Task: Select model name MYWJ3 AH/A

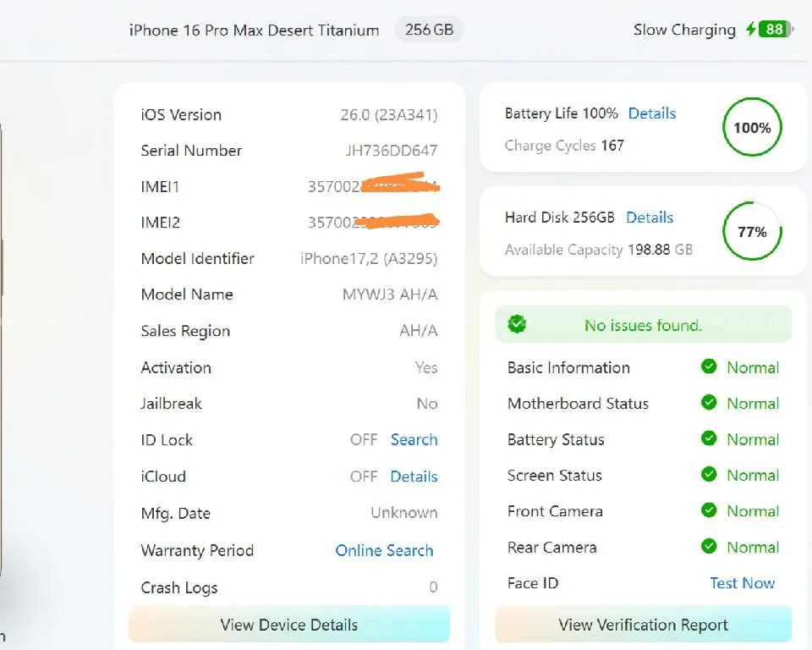Action: tap(390, 295)
